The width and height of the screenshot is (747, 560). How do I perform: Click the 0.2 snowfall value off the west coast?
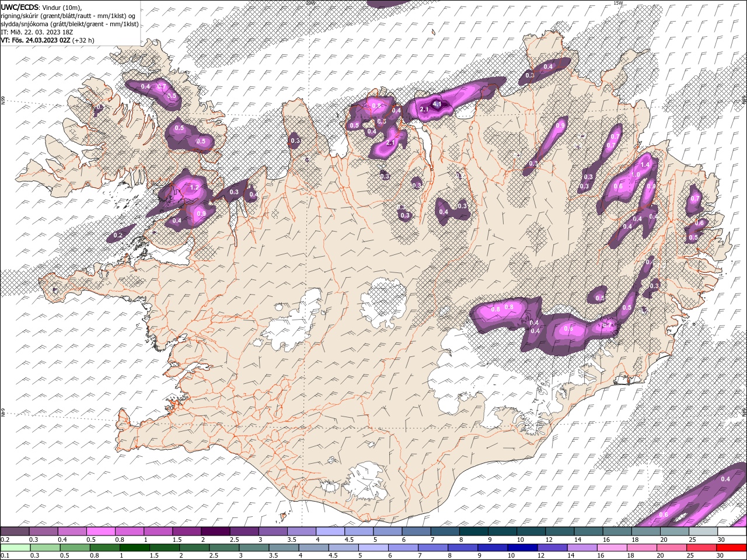pos(118,235)
